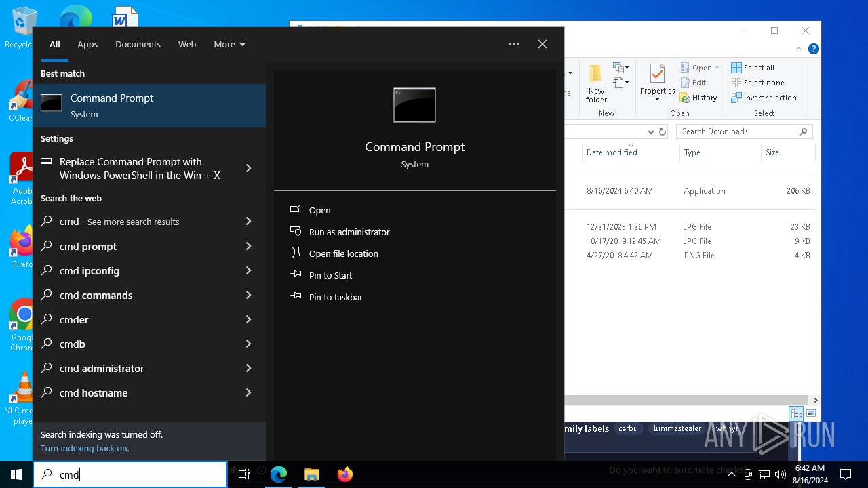868x488 pixels.
Task: Open the notification center icon
Action: 846,474
